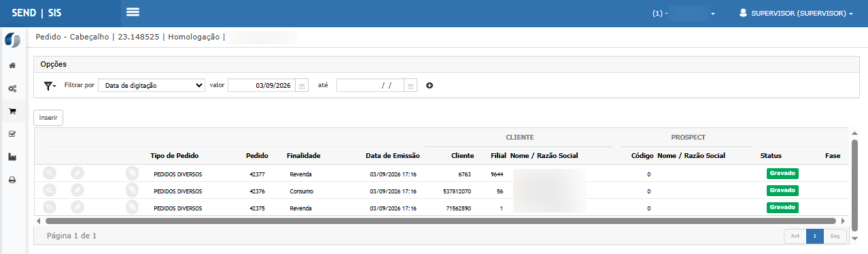868x254 pixels.
Task: Edit order 42375 with pencil icon
Action: [x=78, y=208]
